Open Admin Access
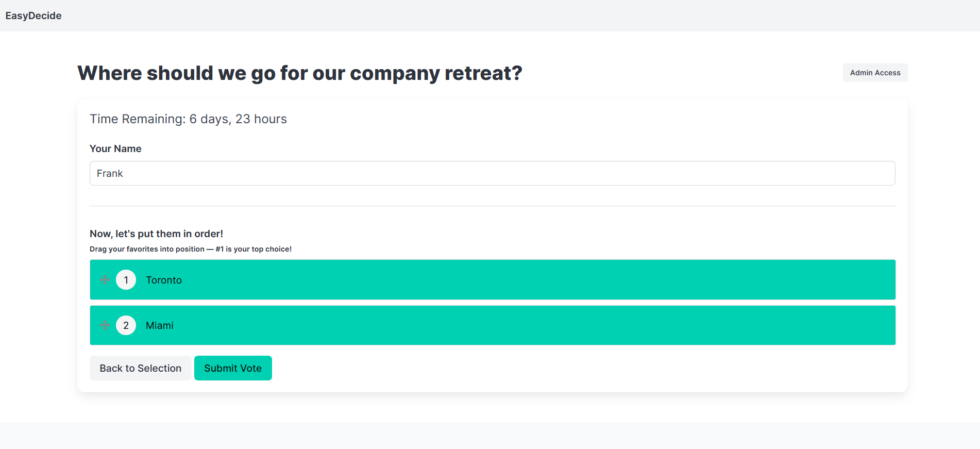Screen dimensions: 980x449 [x=875, y=73]
